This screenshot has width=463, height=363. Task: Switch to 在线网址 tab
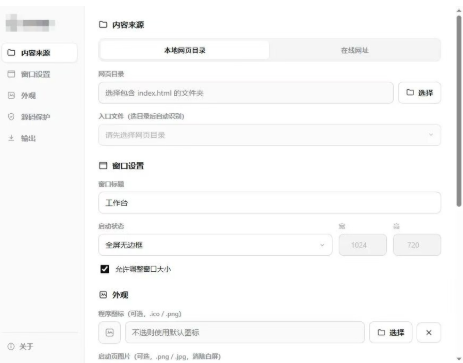[x=355, y=50]
